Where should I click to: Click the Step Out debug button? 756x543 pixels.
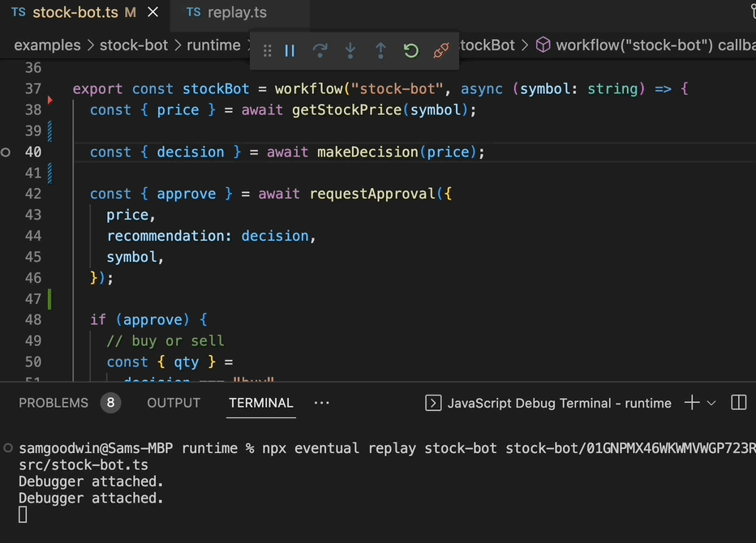click(380, 51)
